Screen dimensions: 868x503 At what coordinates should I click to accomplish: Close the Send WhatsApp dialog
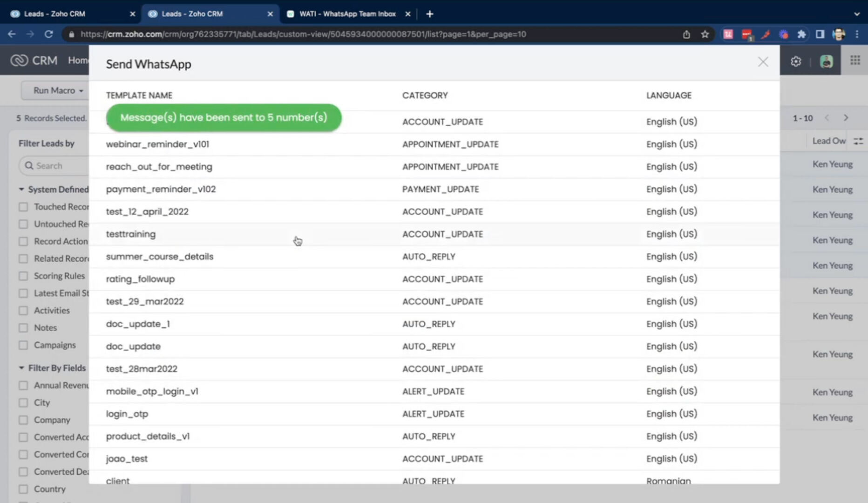coord(763,62)
